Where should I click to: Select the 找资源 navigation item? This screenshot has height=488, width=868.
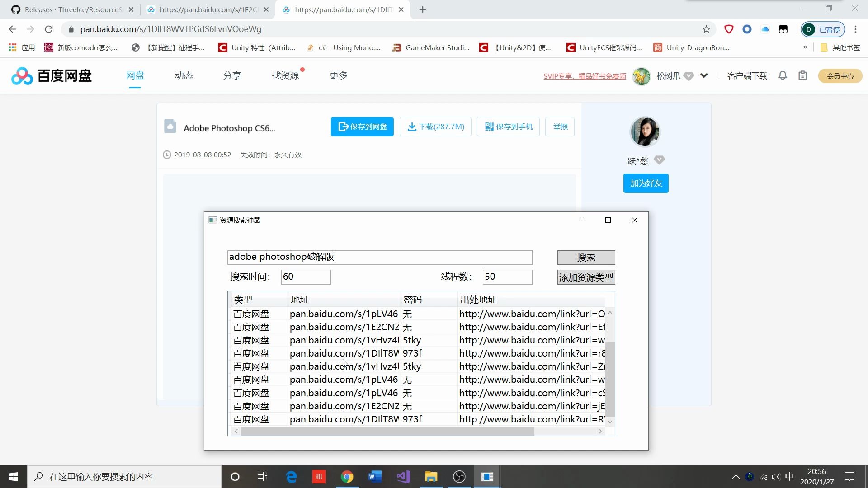pos(285,75)
